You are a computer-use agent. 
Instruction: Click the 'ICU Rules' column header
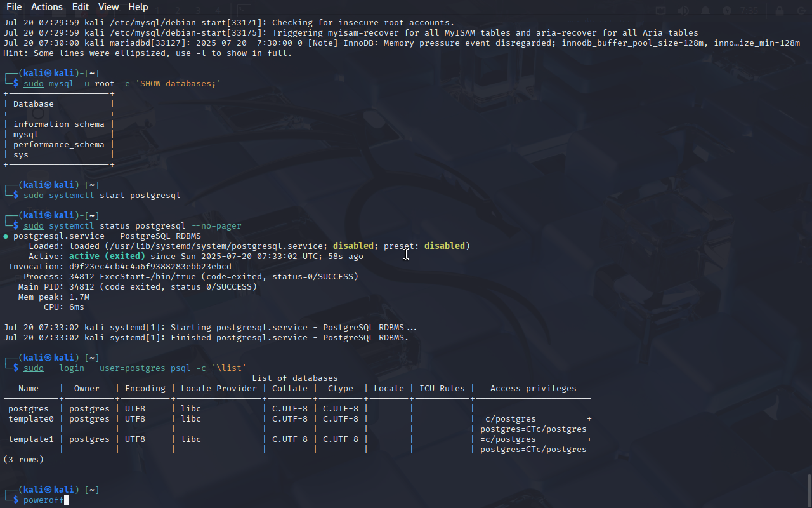[x=442, y=389]
